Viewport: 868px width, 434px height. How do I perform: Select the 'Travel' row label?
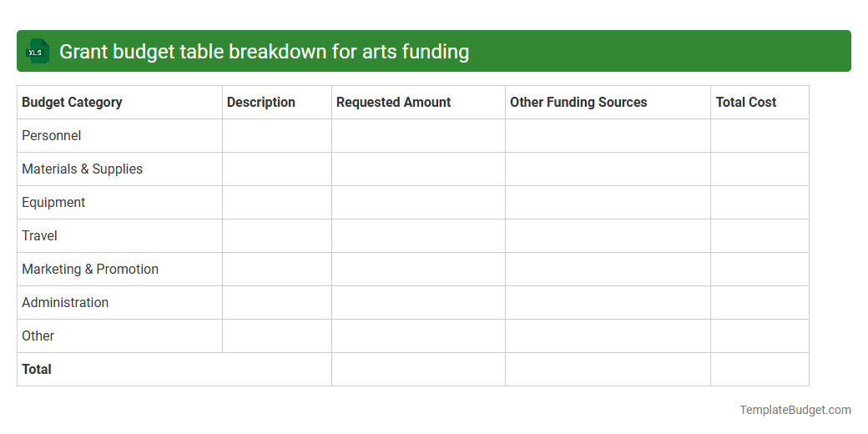pos(39,236)
